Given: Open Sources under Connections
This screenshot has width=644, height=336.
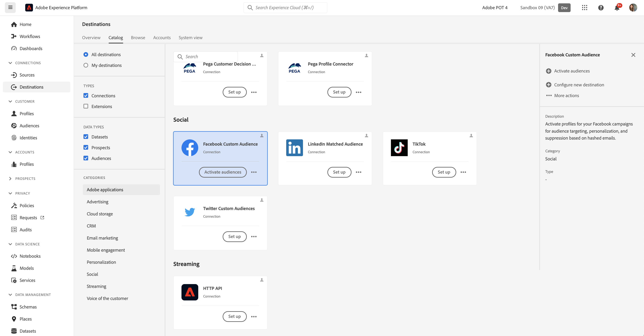Looking at the screenshot, I should [23, 75].
